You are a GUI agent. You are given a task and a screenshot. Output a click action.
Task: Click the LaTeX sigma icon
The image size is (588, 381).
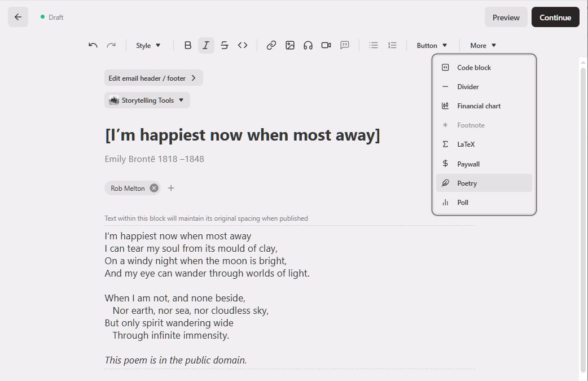[445, 144]
